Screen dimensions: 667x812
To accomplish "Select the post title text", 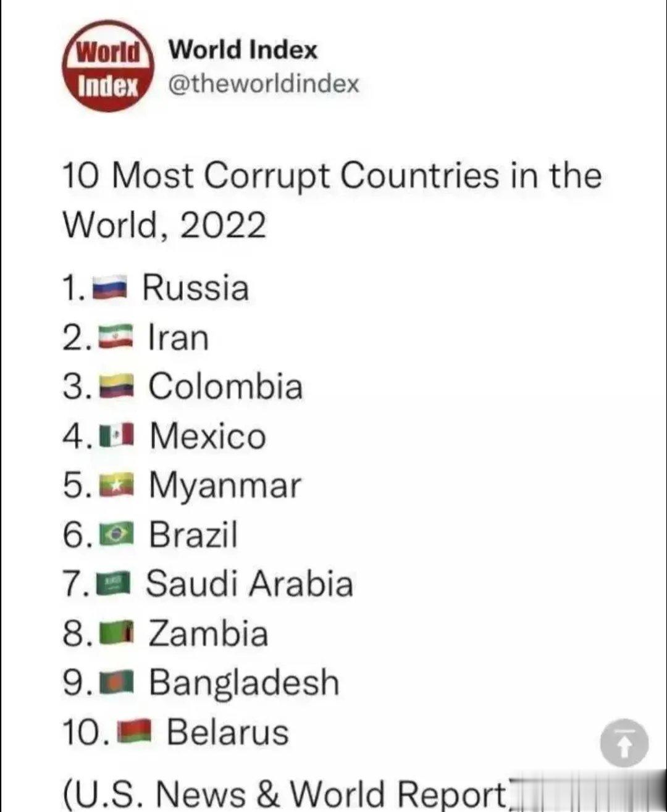I will coord(332,198).
